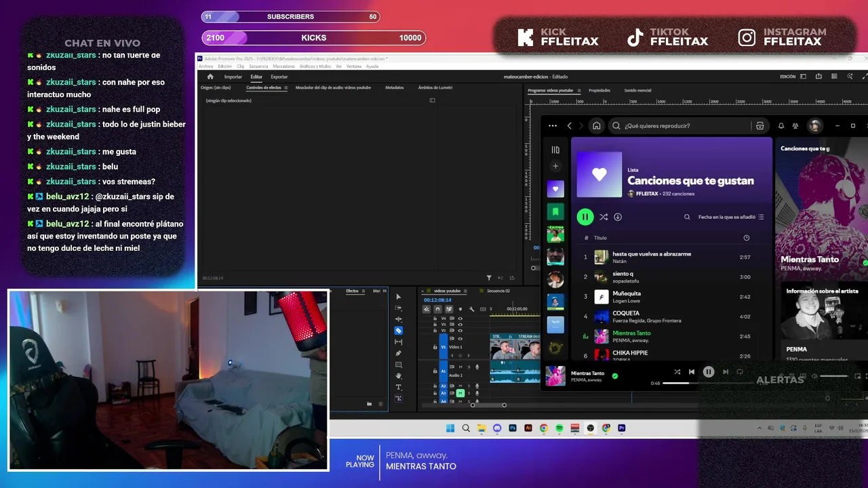The width and height of the screenshot is (868, 488).
Task: Add marker using timeline marker icon
Action: (x=460, y=309)
